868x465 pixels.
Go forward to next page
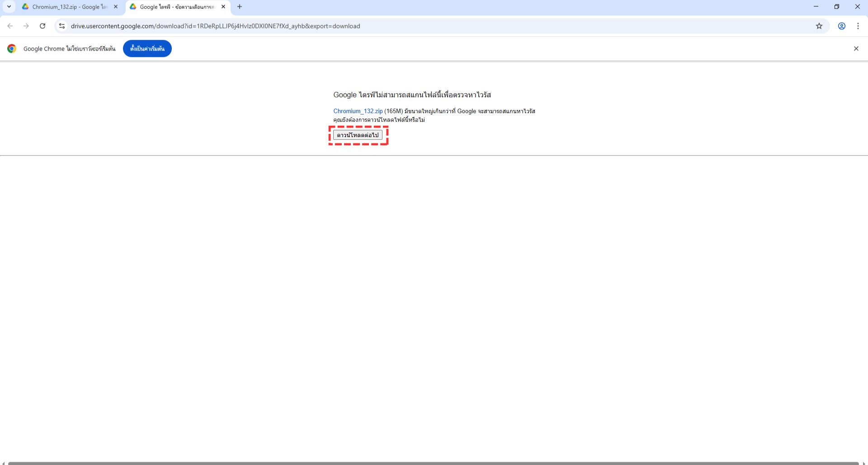26,26
